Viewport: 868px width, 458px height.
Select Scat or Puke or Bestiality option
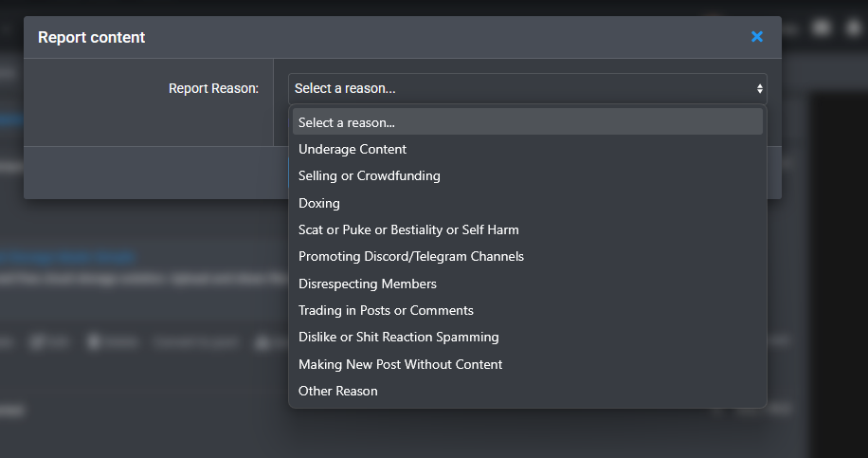pyautogui.click(x=408, y=229)
